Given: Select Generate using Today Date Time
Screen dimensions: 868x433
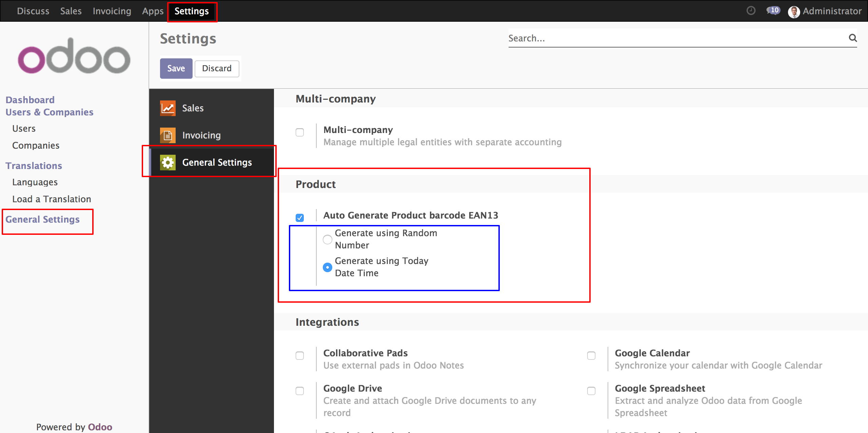Looking at the screenshot, I should (x=328, y=267).
